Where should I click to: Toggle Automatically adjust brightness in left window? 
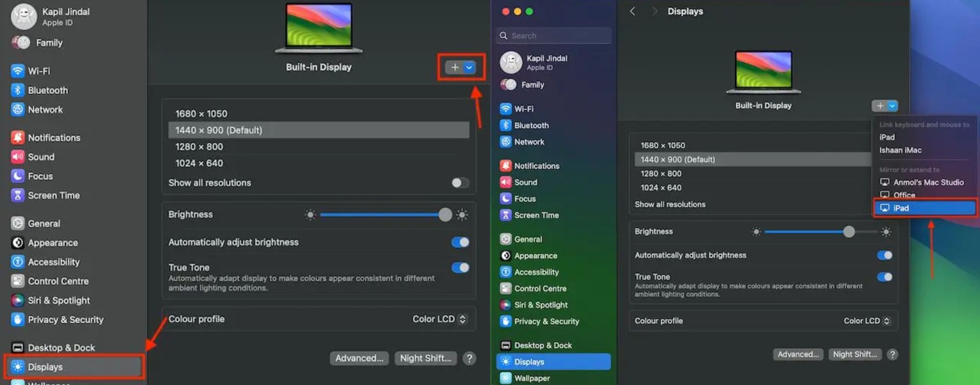460,242
